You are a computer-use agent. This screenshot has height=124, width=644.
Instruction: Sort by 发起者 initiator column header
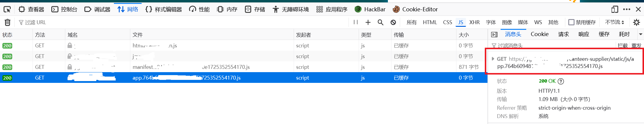point(326,35)
